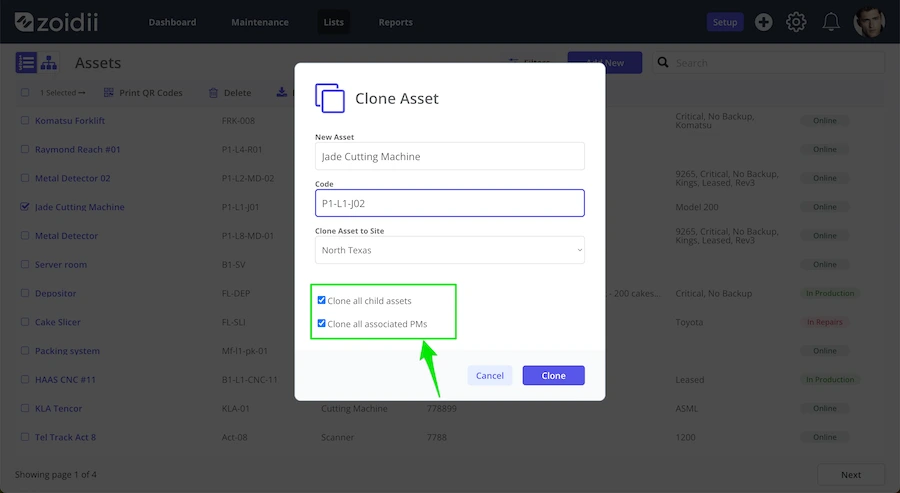
Task: Uncheck Clone all child assets
Action: (x=321, y=300)
